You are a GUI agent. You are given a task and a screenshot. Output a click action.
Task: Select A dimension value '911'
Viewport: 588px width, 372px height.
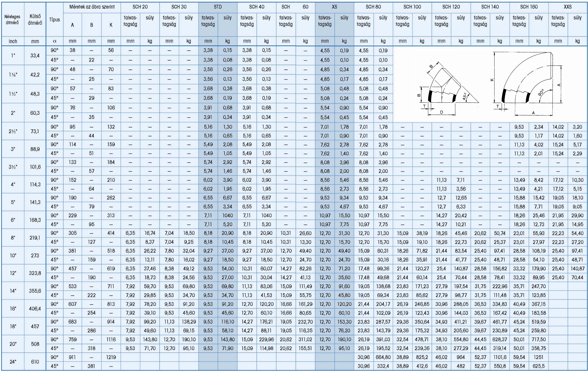(x=72, y=357)
